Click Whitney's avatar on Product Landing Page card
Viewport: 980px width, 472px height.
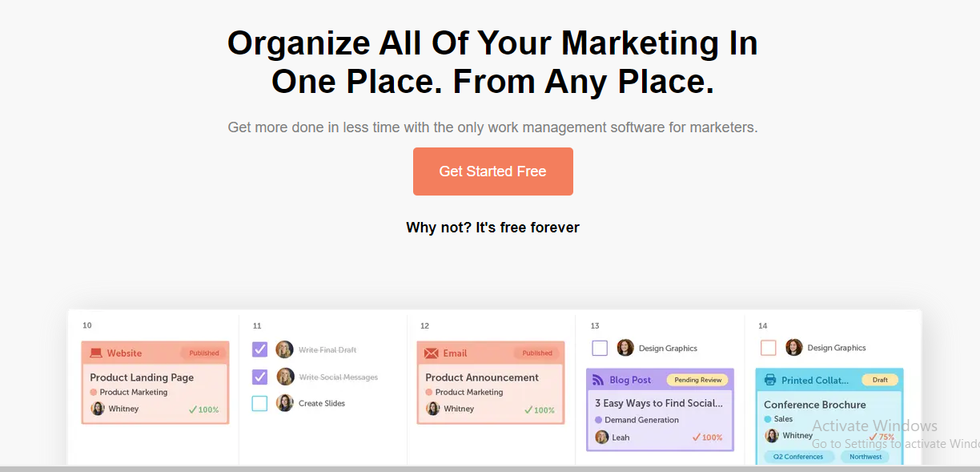pos(98,409)
